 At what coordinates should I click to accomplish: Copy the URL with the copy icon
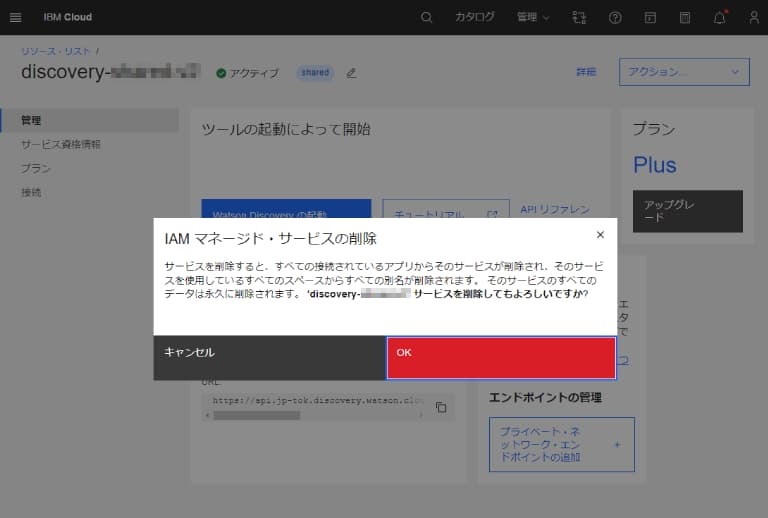tap(441, 407)
